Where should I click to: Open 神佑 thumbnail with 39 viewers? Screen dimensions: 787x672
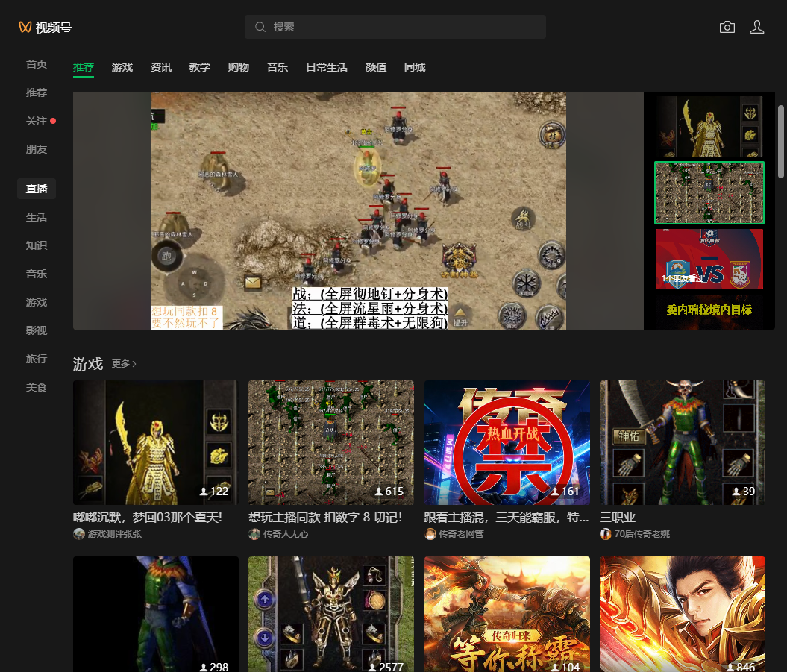[x=682, y=442]
